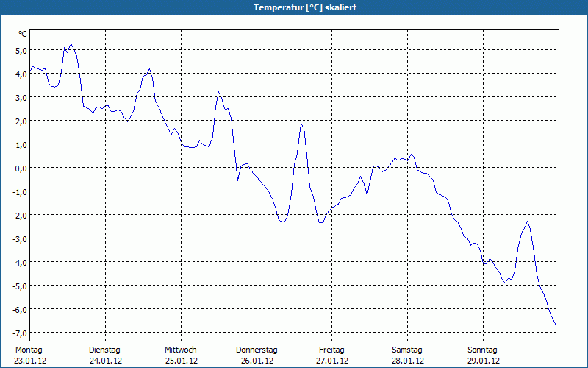Click the date 23.01.12
This screenshot has height=368, width=588.
30,361
